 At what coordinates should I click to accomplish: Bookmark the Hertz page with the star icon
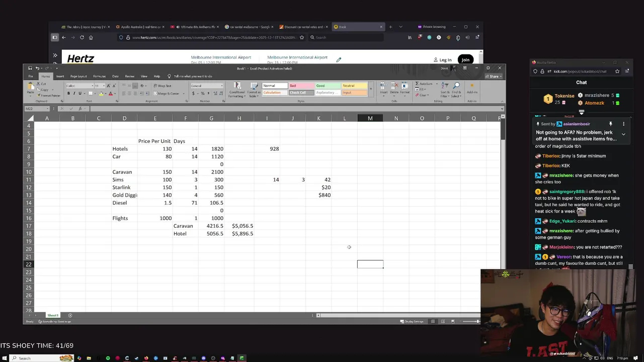[x=302, y=37]
